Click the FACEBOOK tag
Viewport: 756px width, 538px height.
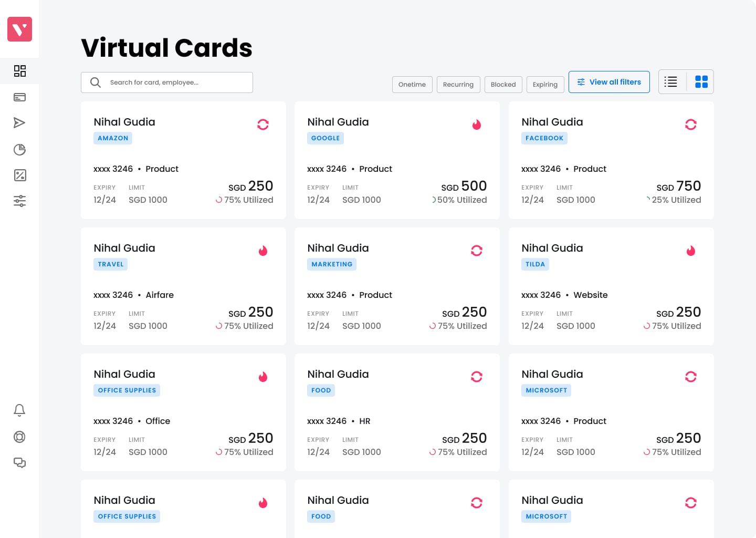point(544,138)
